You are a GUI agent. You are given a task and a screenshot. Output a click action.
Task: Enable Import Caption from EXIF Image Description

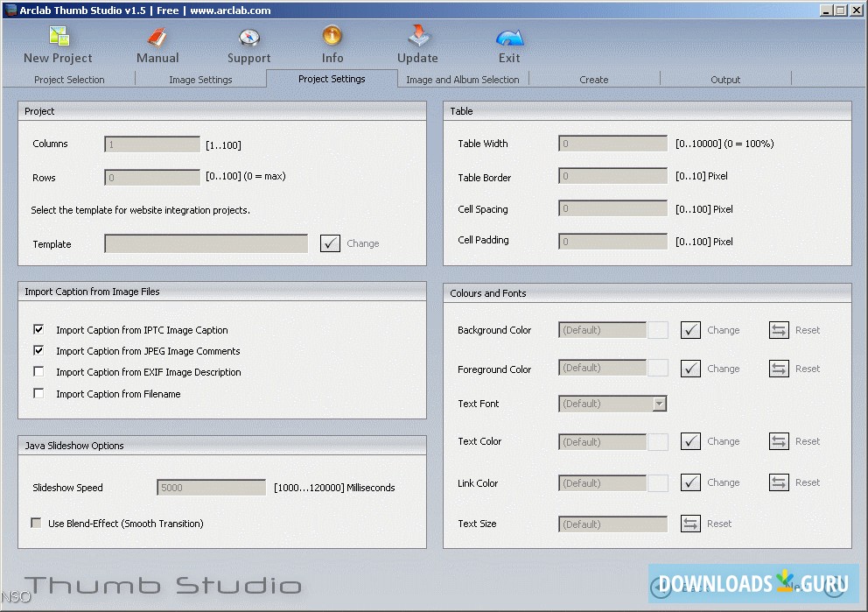(x=38, y=371)
